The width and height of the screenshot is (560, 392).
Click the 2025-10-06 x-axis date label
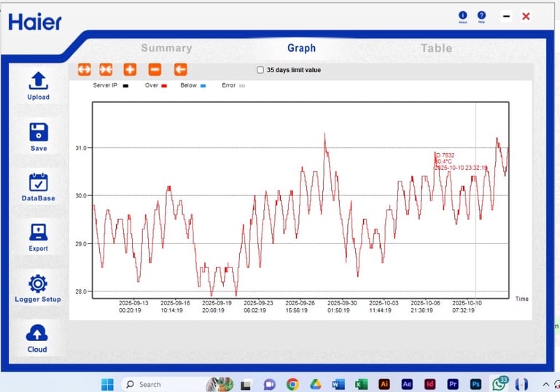425,303
